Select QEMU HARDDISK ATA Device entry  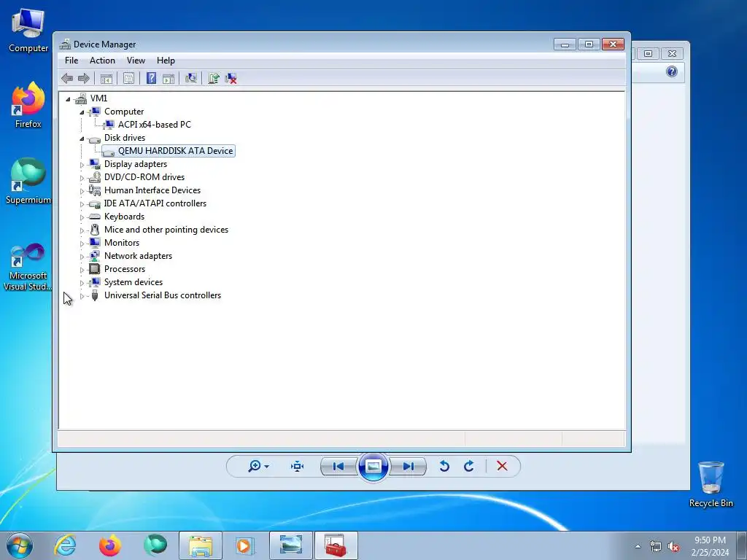(175, 150)
